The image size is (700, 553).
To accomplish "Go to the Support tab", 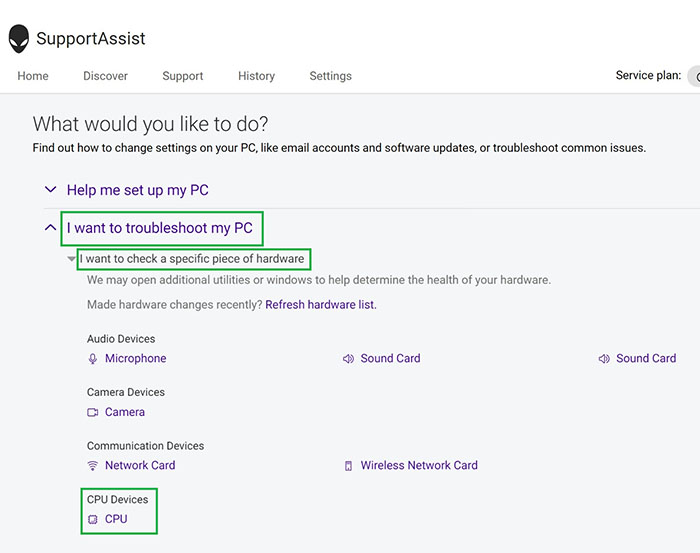I will [x=182, y=76].
